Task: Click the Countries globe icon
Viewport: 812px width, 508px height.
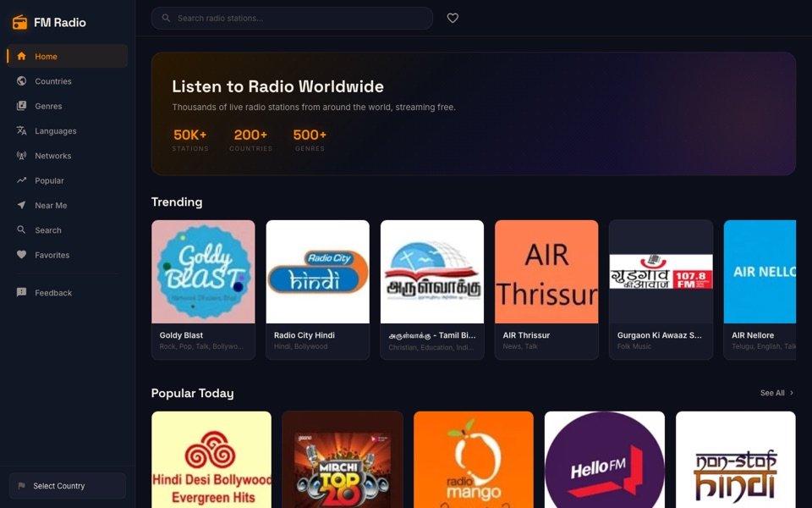Action: (x=21, y=81)
